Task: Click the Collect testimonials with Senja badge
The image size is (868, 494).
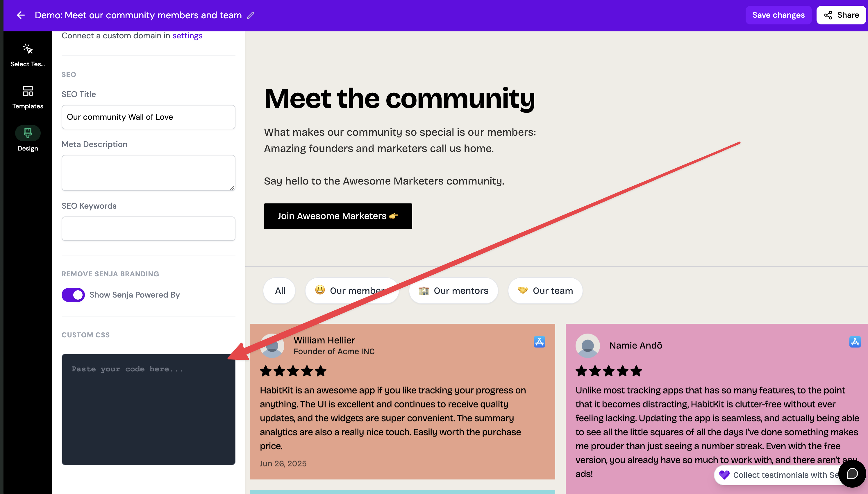Action: coord(777,475)
